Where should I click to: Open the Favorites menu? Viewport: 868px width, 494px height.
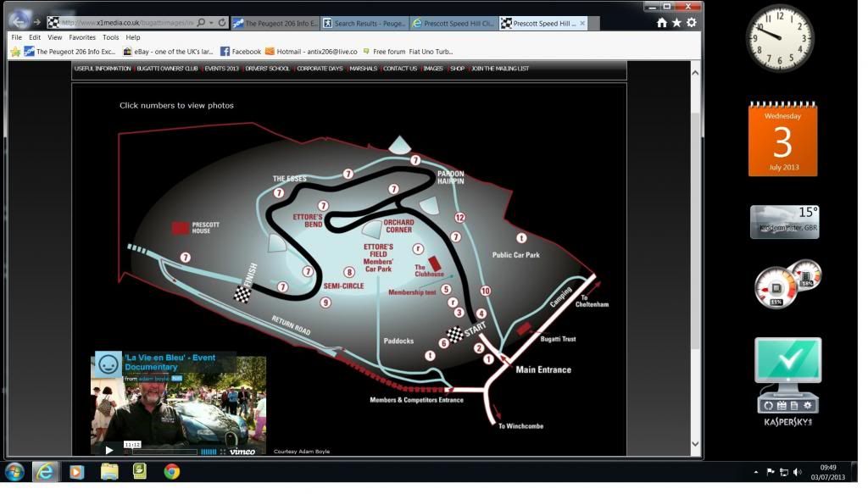[x=82, y=37]
